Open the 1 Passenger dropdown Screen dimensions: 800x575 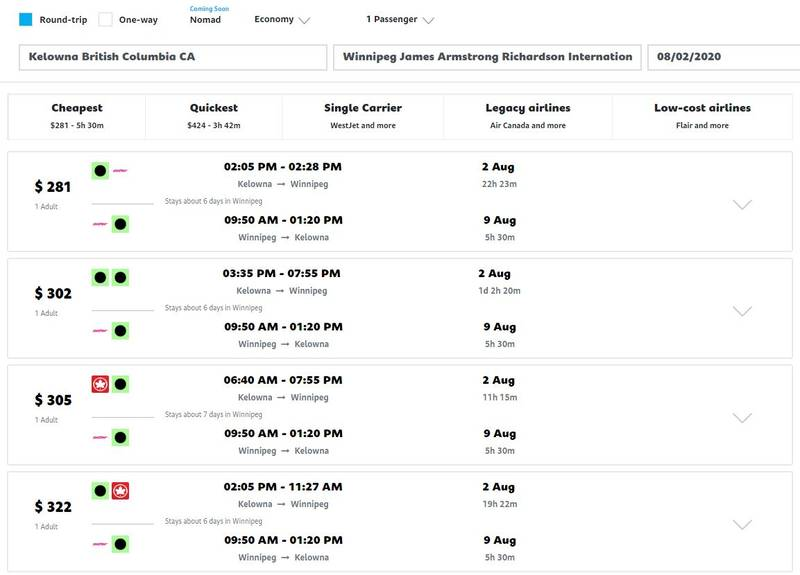click(x=399, y=20)
